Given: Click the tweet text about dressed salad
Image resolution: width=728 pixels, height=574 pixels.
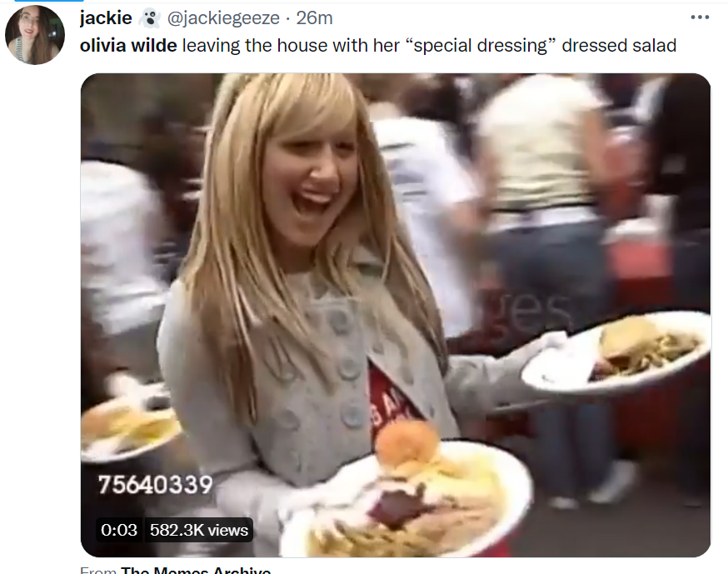Looking at the screenshot, I should click(378, 46).
